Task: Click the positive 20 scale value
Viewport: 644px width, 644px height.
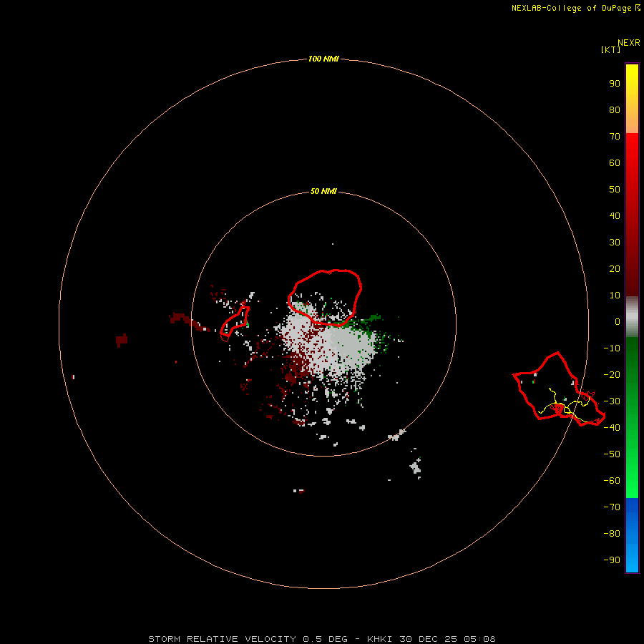Action: pyautogui.click(x=615, y=268)
